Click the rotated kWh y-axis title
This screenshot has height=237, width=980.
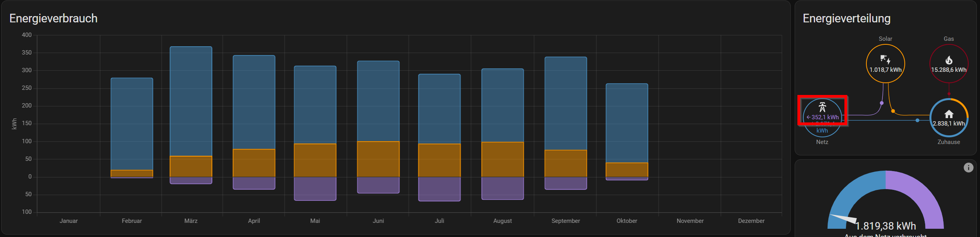click(14, 124)
